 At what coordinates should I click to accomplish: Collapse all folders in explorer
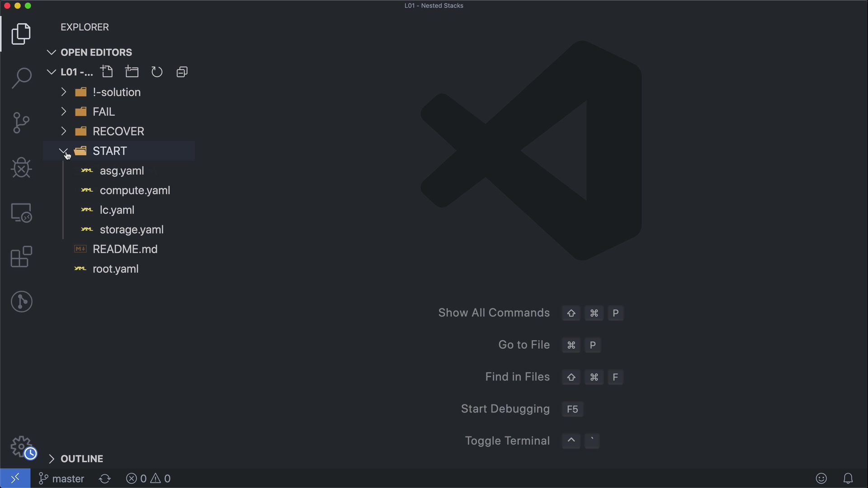[182, 72]
